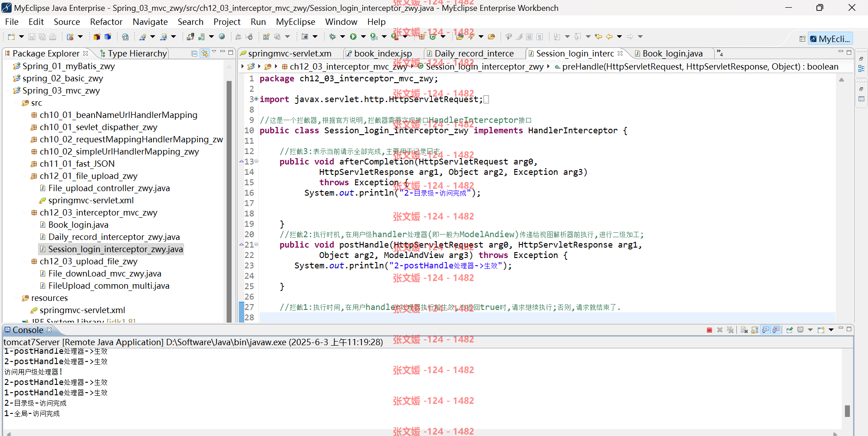Screen dimensions: 868x436
Task: Click the Open Type icon in toolbar
Action: click(460, 37)
